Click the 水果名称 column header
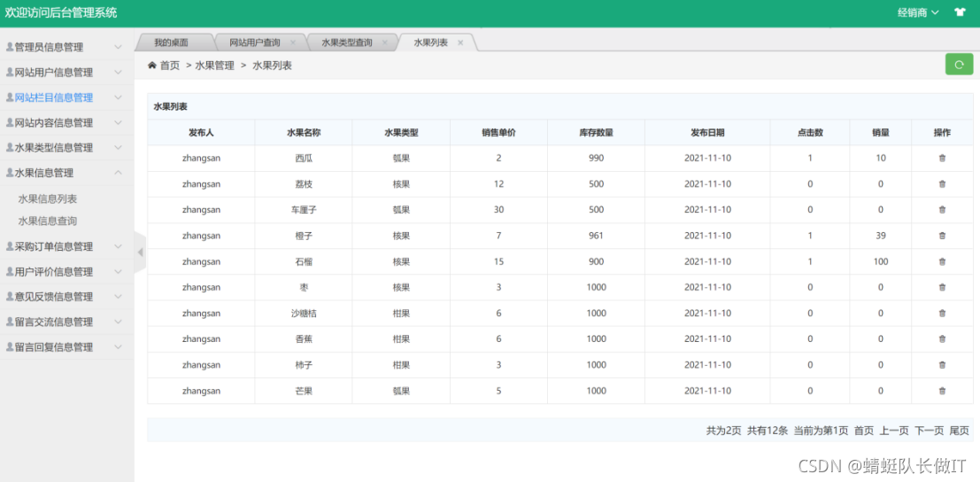The width and height of the screenshot is (980, 482). [304, 133]
